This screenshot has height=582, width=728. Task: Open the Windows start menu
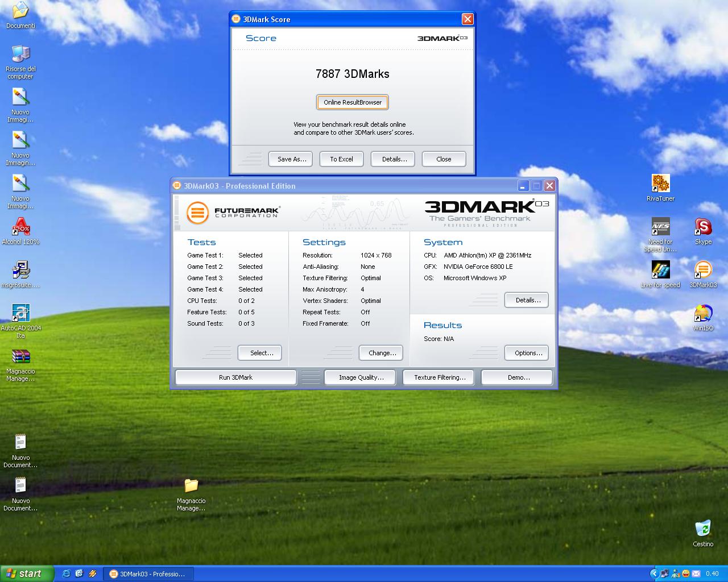tap(27, 573)
